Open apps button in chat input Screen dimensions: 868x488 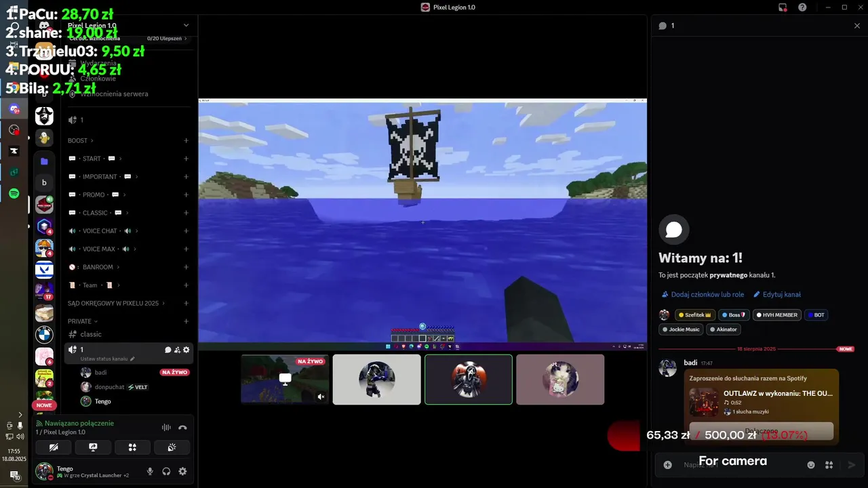(829, 465)
